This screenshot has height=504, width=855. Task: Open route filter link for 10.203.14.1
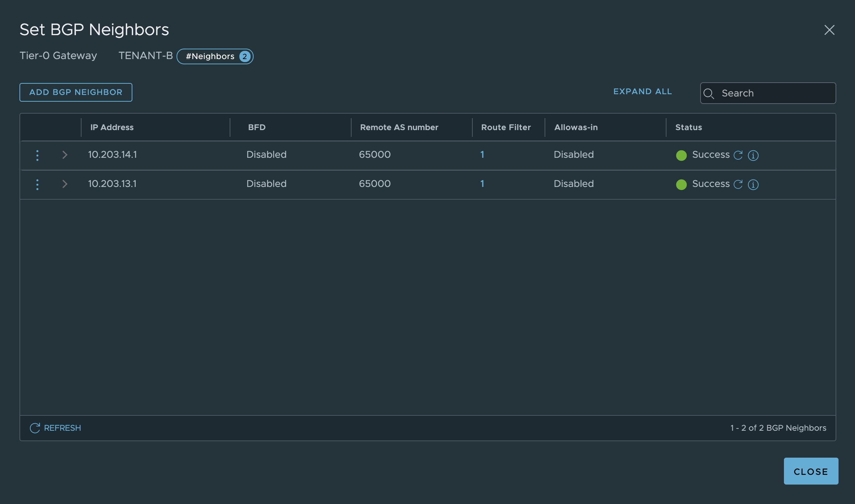482,155
